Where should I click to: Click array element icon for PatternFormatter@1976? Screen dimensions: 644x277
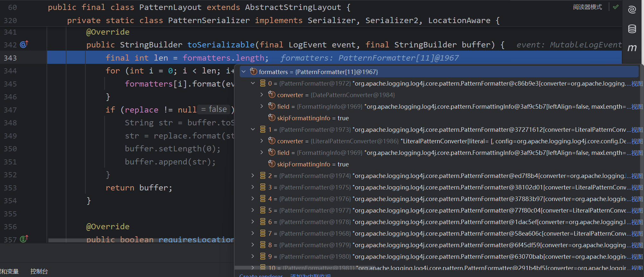click(x=263, y=198)
